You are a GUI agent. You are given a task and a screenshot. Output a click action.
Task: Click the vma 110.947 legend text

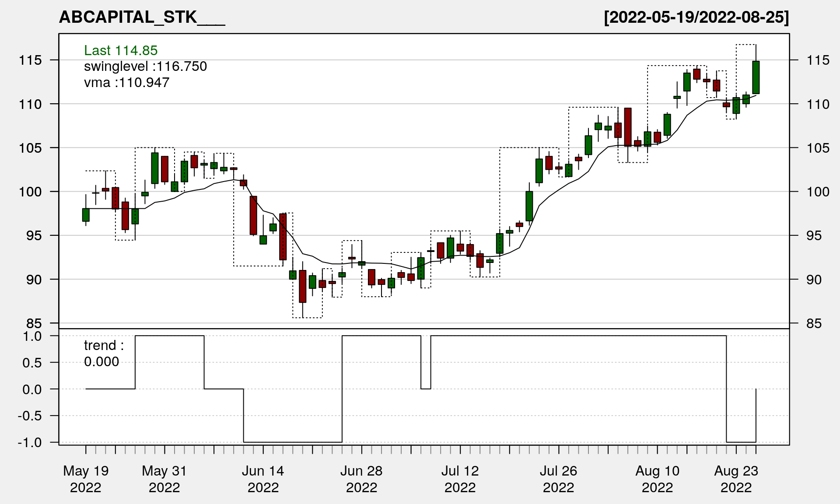[x=126, y=82]
